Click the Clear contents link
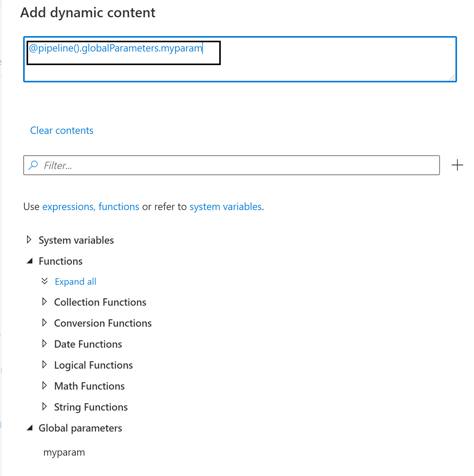This screenshot has height=476, width=474. click(62, 130)
